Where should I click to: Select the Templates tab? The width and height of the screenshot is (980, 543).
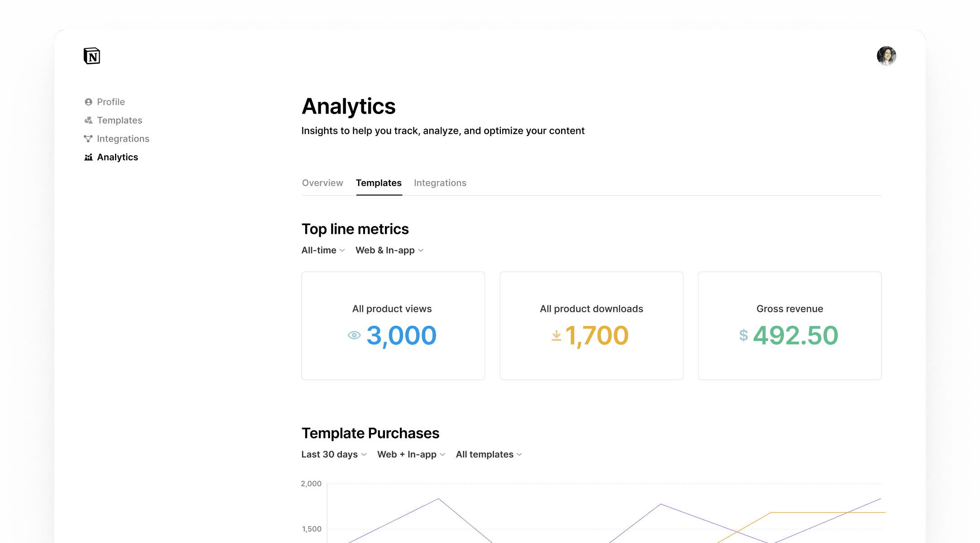(x=379, y=183)
